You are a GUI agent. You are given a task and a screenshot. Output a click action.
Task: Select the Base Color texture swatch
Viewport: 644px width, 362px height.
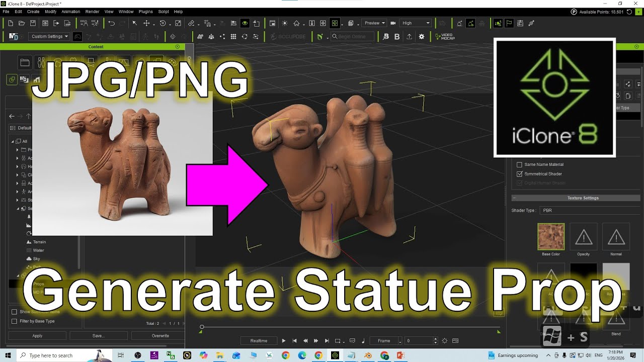click(x=551, y=237)
